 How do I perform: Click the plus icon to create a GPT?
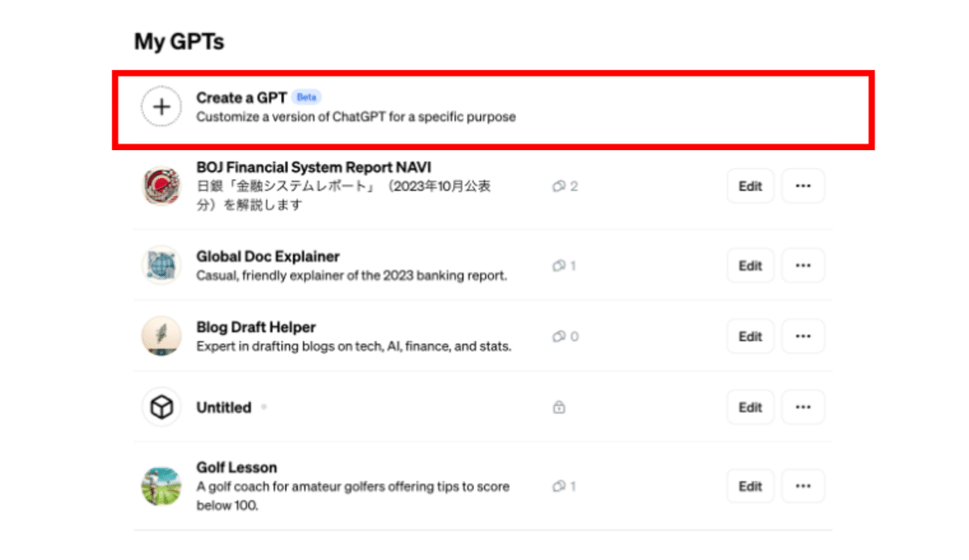[161, 106]
